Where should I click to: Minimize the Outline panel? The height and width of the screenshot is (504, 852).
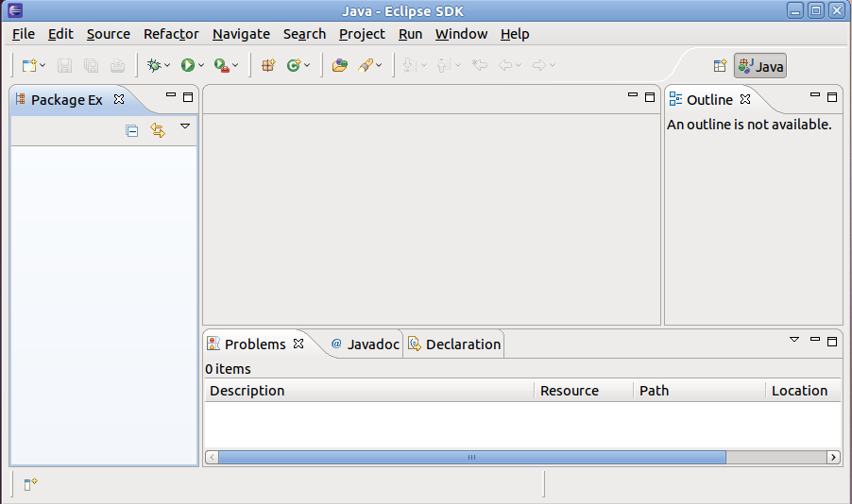click(814, 95)
